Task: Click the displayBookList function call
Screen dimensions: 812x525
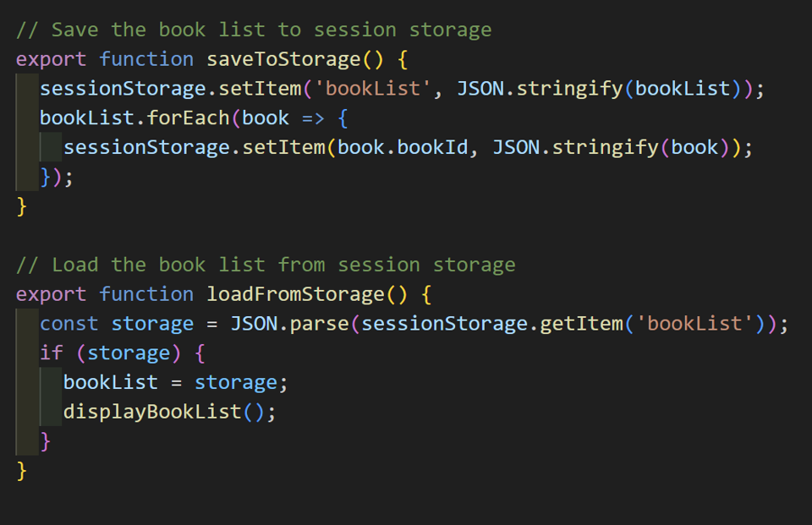Action: [x=152, y=413]
